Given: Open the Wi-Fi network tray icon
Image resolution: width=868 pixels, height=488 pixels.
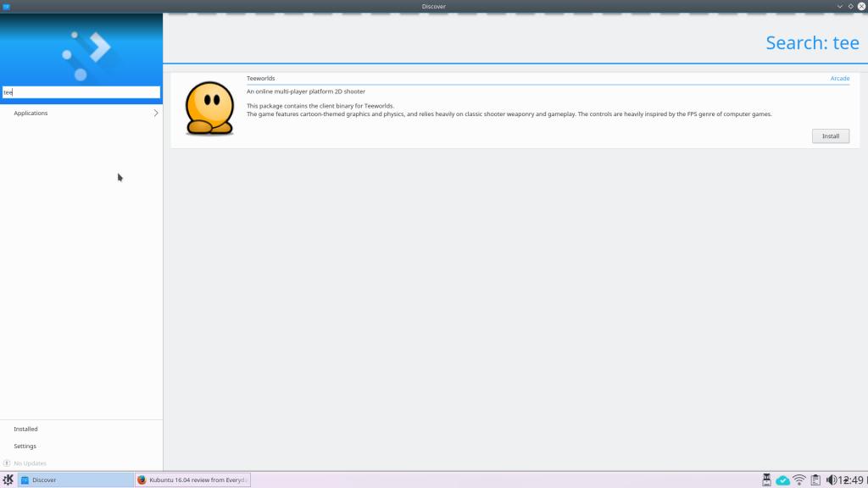Looking at the screenshot, I should tap(799, 480).
